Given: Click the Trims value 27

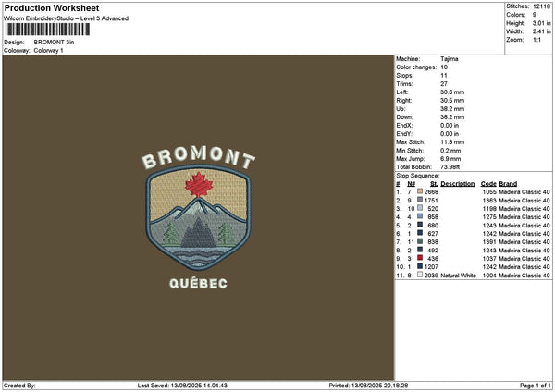Looking at the screenshot, I should click(x=444, y=84).
